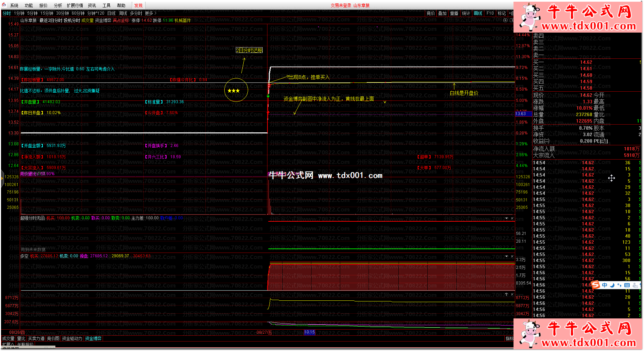Click the 竞价 toolbar button
The width and height of the screenshot is (644, 351).
[431, 13]
